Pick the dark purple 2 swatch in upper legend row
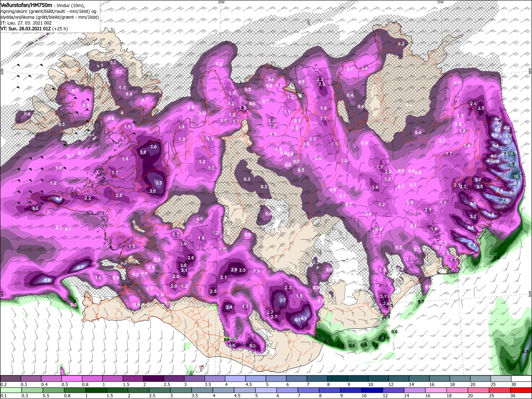 [x=153, y=379]
